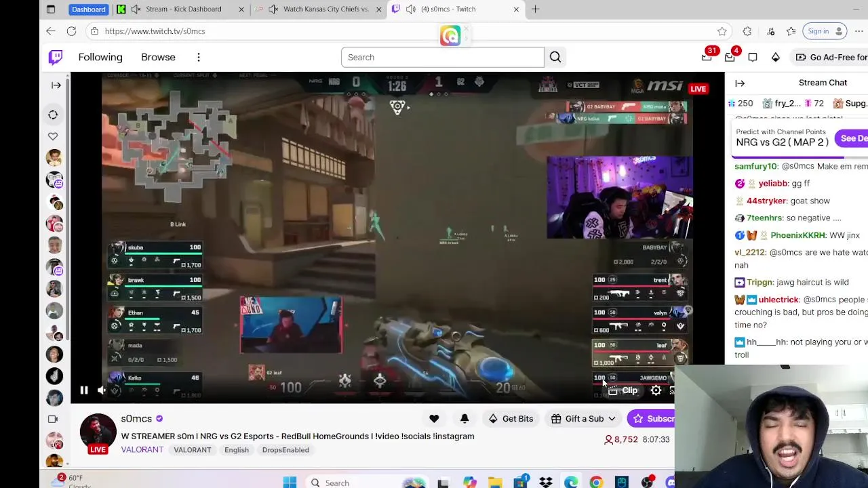Click the sidebar heart followed-channels icon
Image resolution: width=868 pixels, height=488 pixels.
[53, 136]
